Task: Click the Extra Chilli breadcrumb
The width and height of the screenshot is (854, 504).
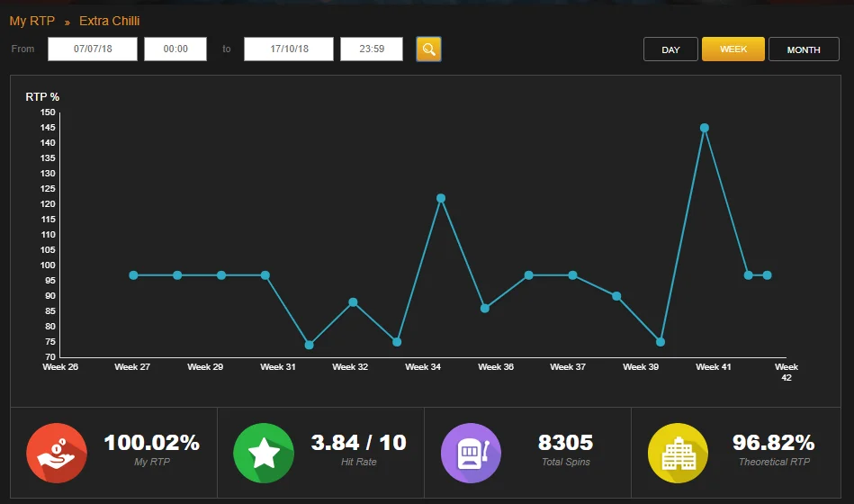Action: click(x=110, y=21)
